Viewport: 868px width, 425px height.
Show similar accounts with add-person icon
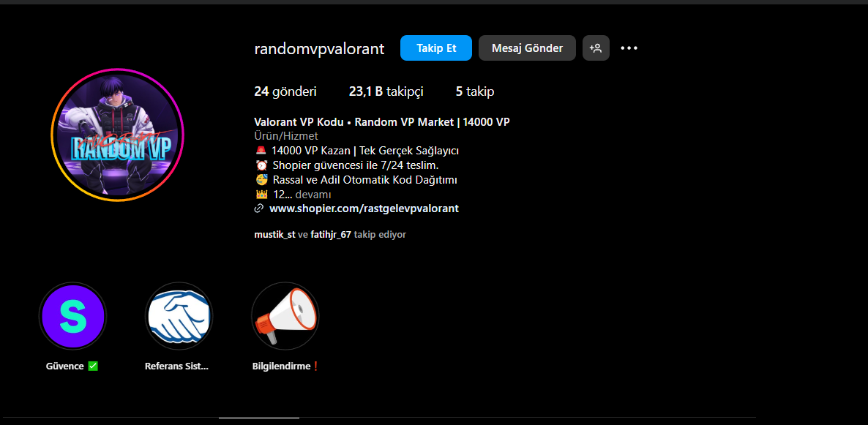click(596, 48)
